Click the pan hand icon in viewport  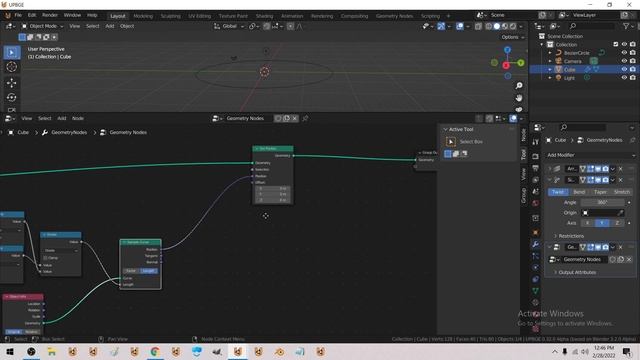[519, 98]
